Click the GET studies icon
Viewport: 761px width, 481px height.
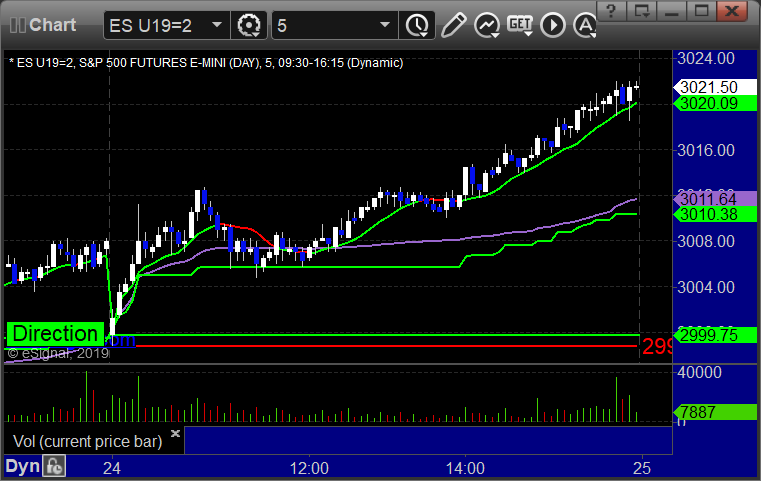pos(520,23)
